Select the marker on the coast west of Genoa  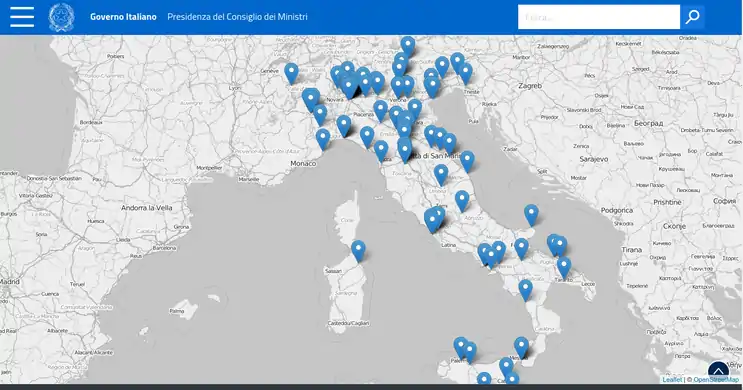tap(323, 139)
